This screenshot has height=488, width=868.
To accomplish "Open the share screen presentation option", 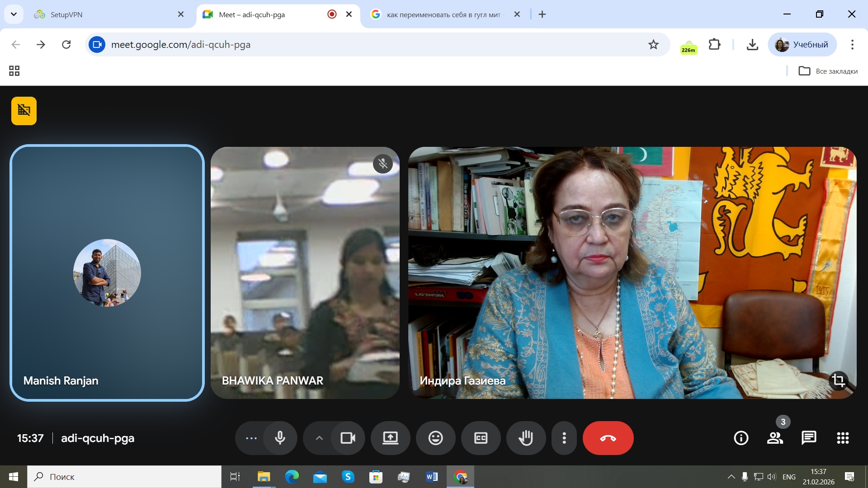I will pos(390,438).
